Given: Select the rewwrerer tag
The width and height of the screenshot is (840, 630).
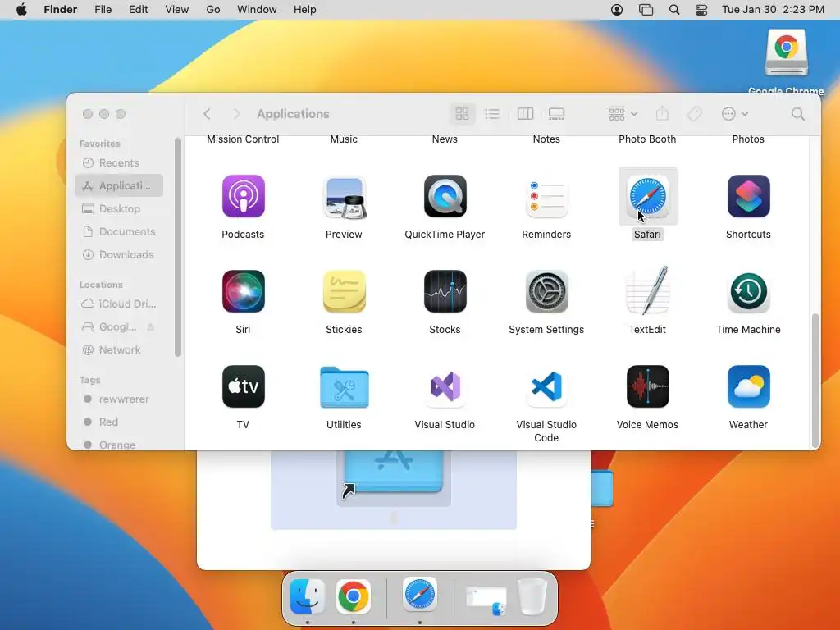Looking at the screenshot, I should [x=119, y=399].
